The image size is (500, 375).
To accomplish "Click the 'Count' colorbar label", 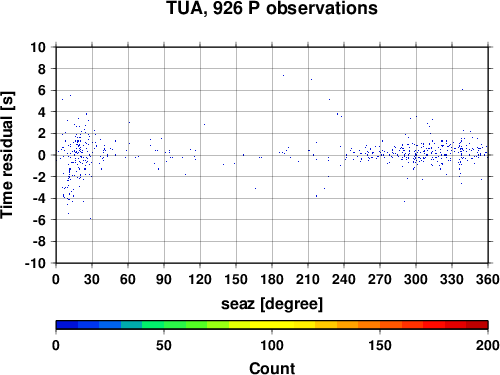I will [x=272, y=368].
